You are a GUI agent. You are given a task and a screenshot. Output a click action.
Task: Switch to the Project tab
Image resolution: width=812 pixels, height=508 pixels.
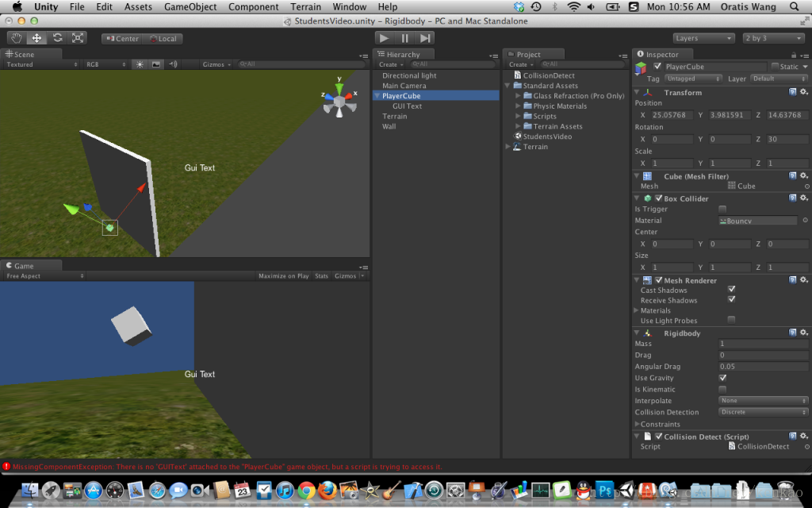click(534, 55)
